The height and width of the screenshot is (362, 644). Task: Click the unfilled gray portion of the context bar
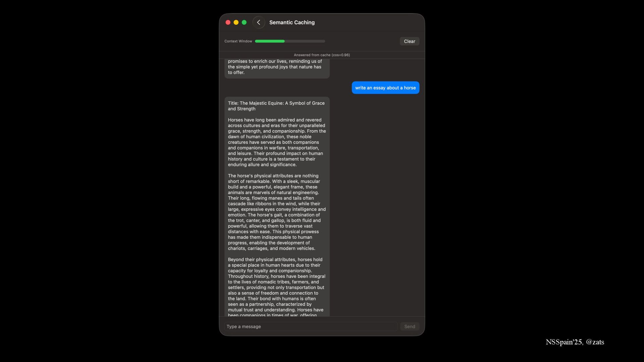[x=305, y=41]
